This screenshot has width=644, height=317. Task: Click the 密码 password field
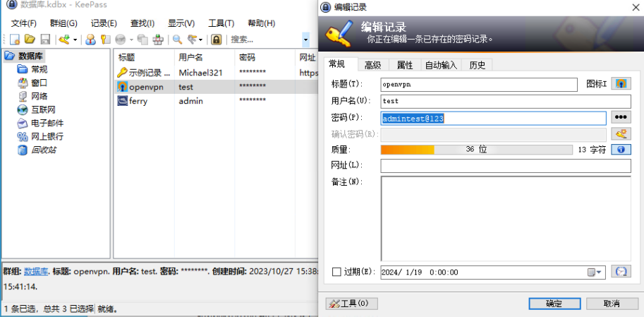point(493,119)
